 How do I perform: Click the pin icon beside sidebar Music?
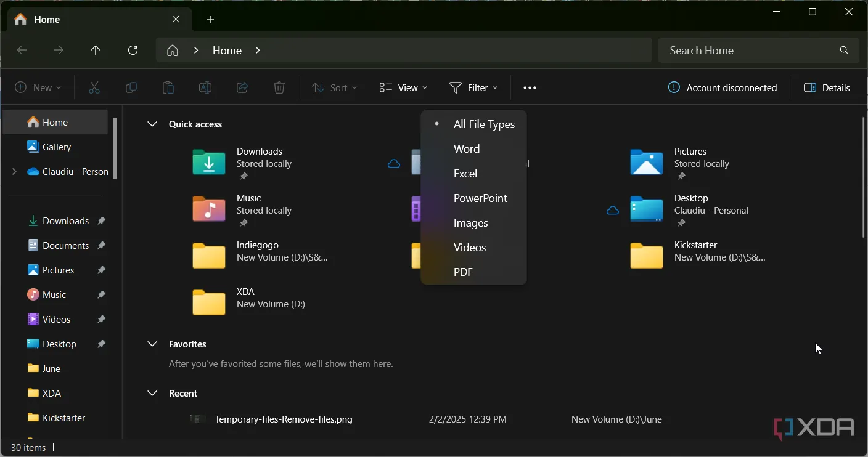pyautogui.click(x=101, y=294)
